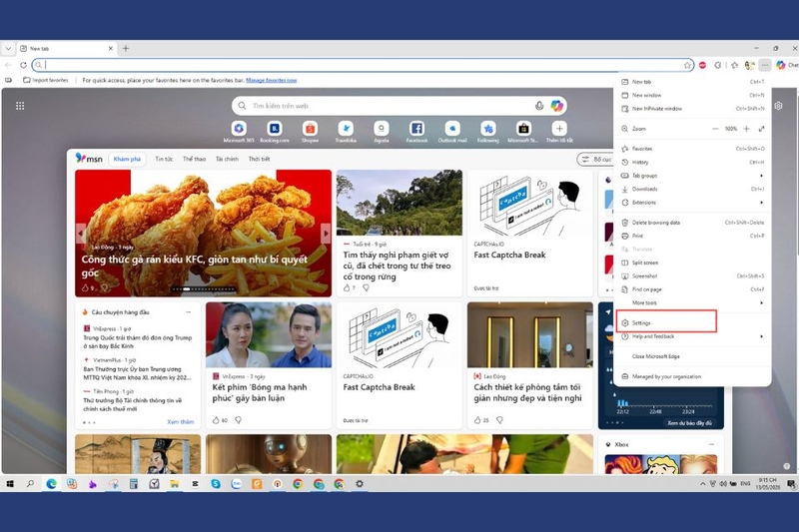Viewport: 799px width, 532px height.
Task: Open Windows Start menu
Action: pyautogui.click(x=10, y=484)
